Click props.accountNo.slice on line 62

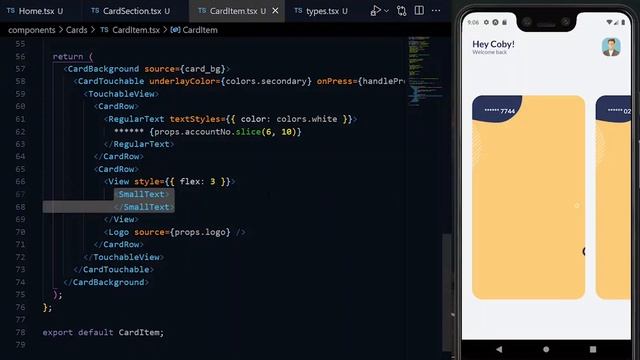(207, 132)
